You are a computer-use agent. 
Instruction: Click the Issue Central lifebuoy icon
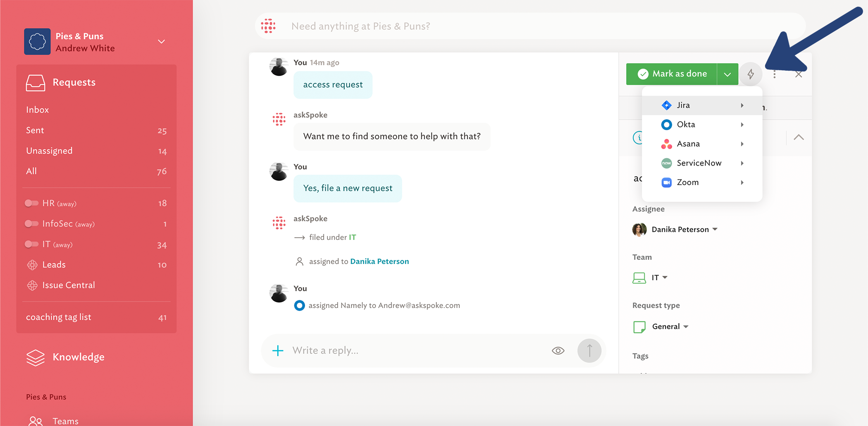click(32, 286)
